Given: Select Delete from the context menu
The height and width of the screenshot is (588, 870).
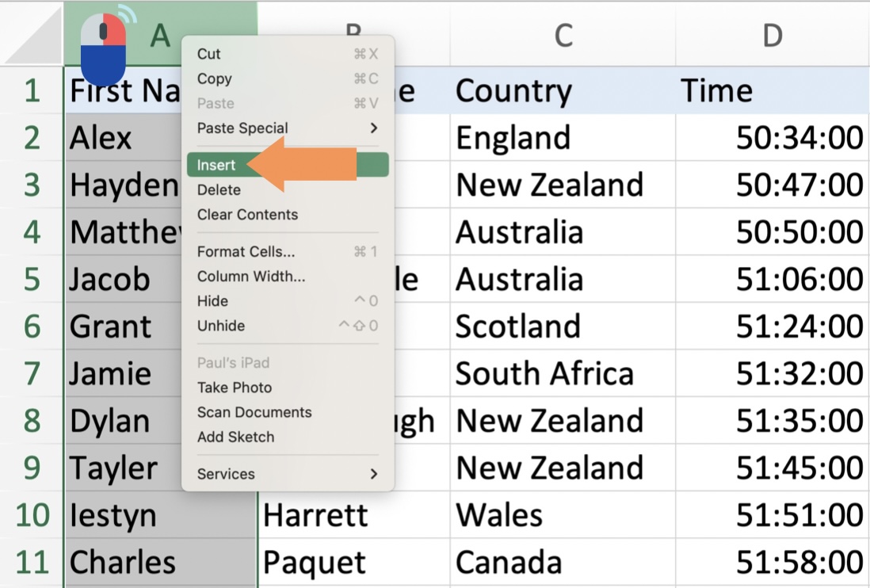Looking at the screenshot, I should (x=288, y=189).
